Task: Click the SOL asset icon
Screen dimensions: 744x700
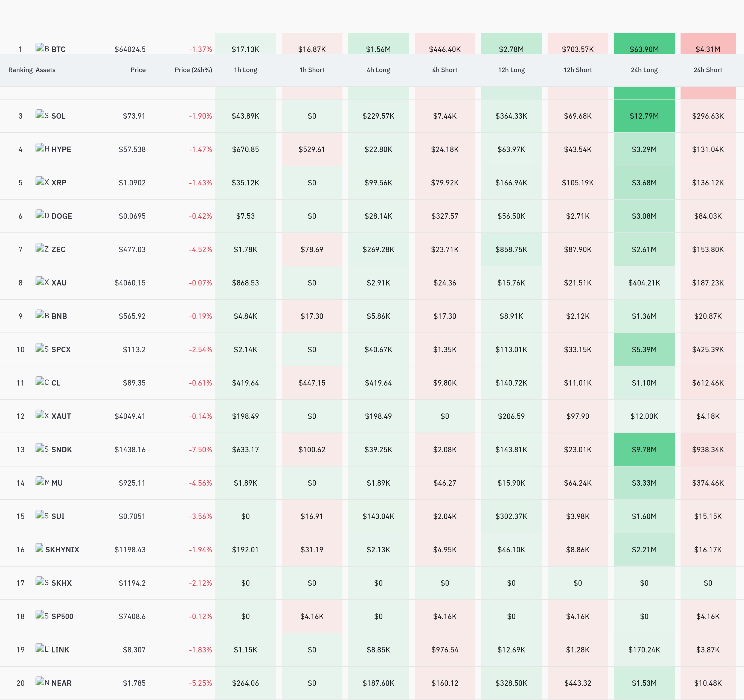Action: point(42,115)
